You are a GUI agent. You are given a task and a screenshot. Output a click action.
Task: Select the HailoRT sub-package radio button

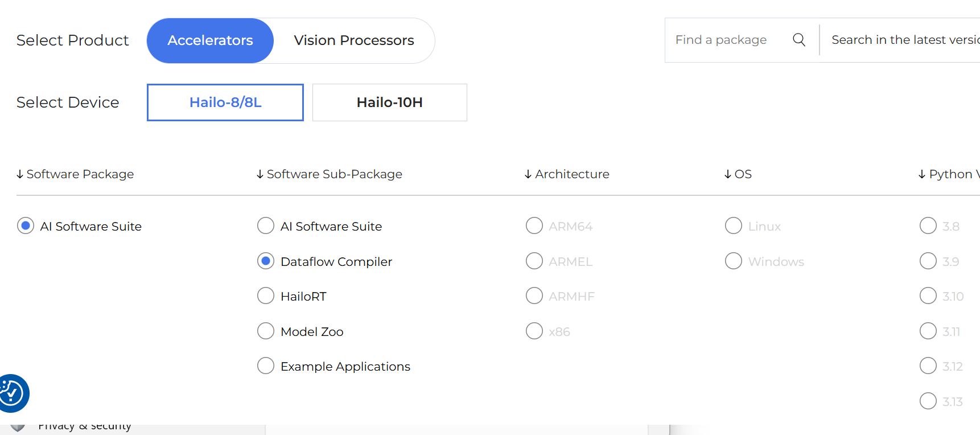click(266, 296)
